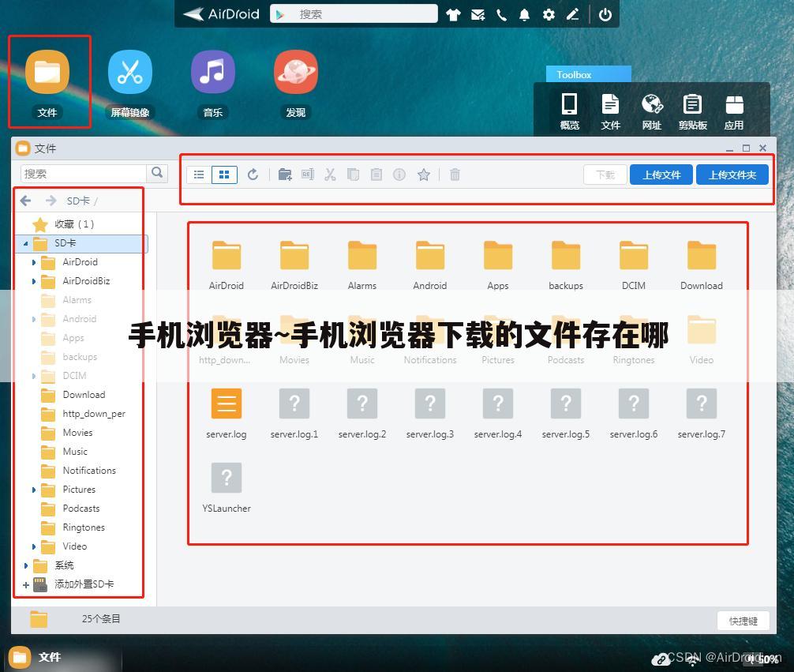The height and width of the screenshot is (672, 794).
Task: Expand the Pictures tree folder
Action: 34,490
